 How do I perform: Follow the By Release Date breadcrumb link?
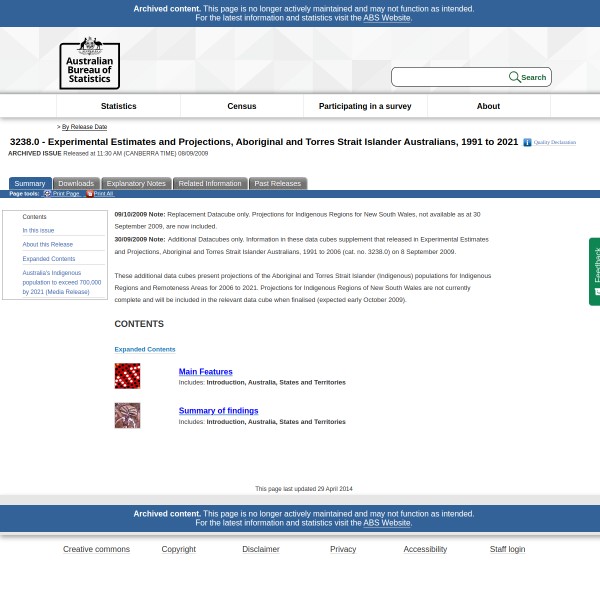tap(84, 127)
